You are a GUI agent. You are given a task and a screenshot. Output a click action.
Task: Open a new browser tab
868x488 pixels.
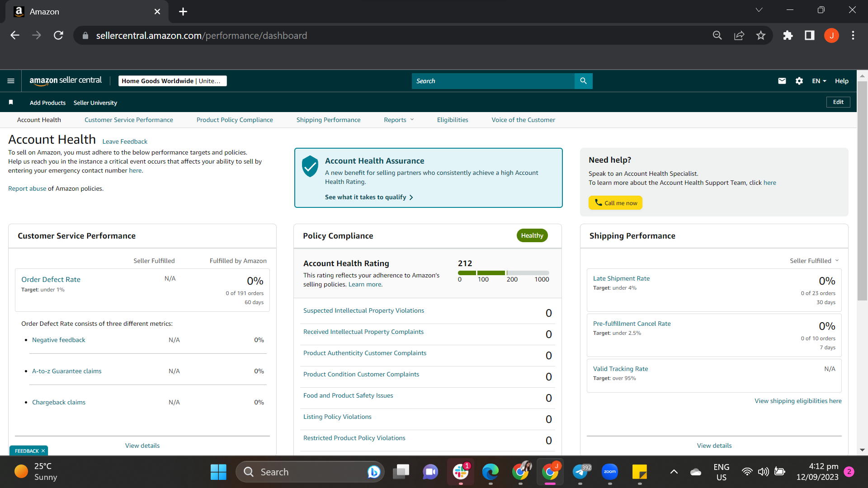click(x=183, y=12)
